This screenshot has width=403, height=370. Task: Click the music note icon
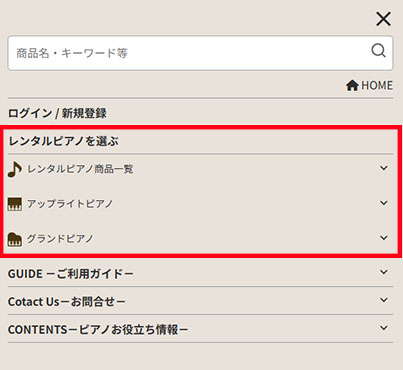coord(15,169)
